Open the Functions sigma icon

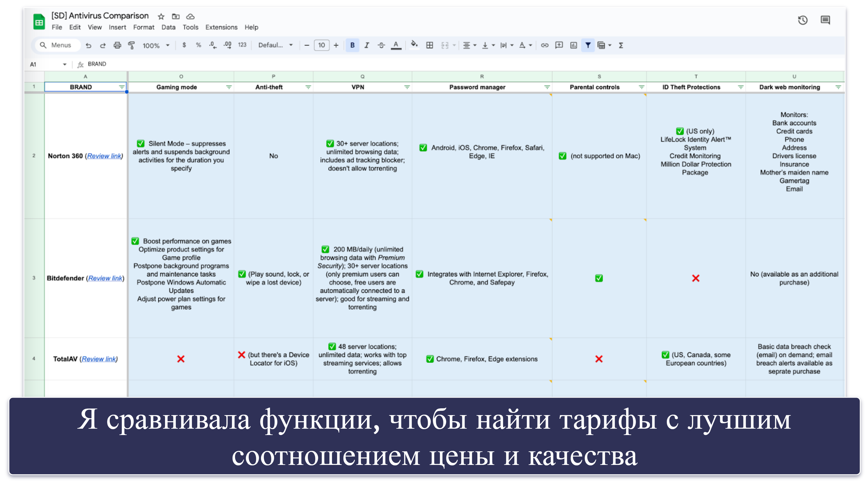pos(621,45)
